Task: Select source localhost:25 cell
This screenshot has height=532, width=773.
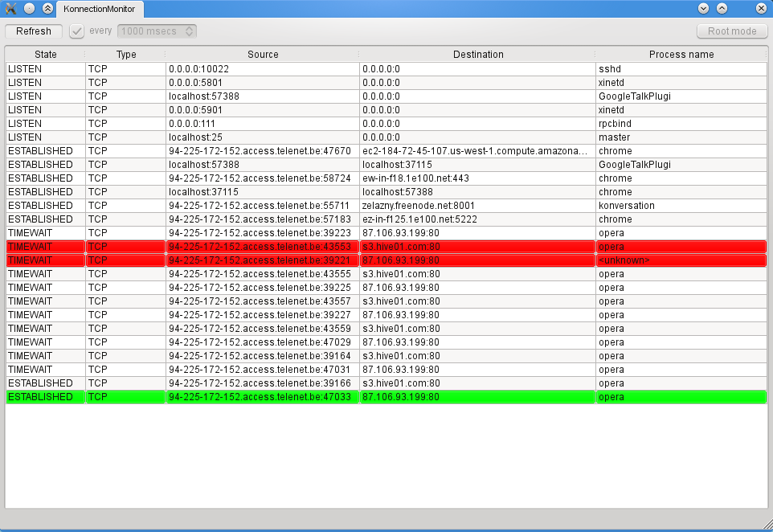Action: [263, 137]
